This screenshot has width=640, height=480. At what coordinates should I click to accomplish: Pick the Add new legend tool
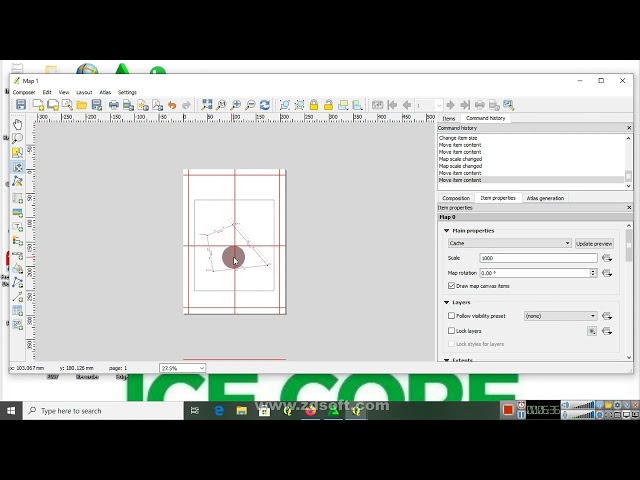tap(18, 241)
